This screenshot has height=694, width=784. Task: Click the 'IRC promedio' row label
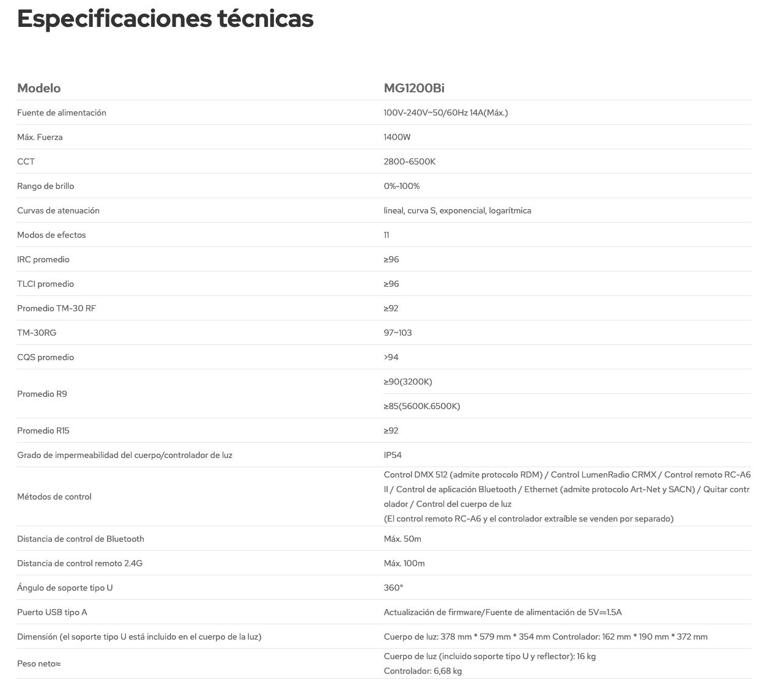pyautogui.click(x=43, y=259)
